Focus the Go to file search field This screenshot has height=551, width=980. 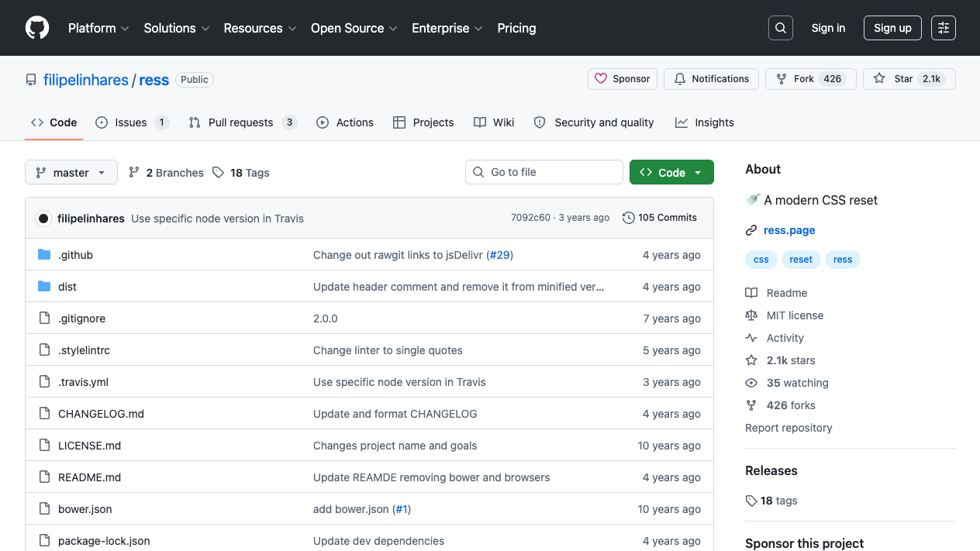click(x=544, y=172)
